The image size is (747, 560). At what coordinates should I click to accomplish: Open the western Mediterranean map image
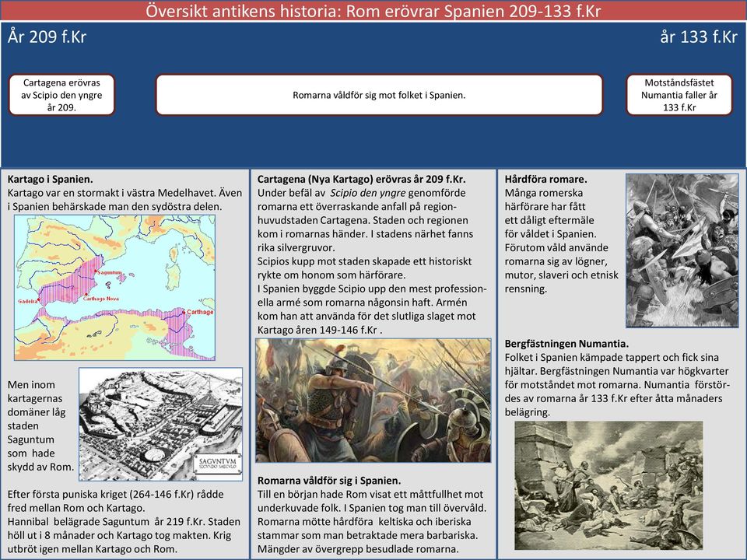[x=114, y=287]
